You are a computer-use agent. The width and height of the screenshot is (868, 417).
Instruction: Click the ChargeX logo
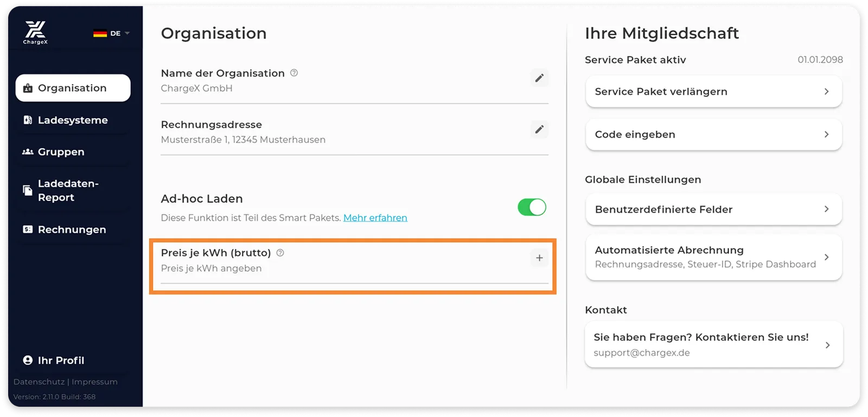point(35,33)
